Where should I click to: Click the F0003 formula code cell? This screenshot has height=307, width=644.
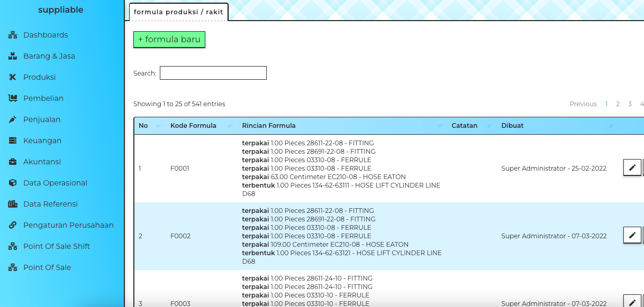(180, 304)
